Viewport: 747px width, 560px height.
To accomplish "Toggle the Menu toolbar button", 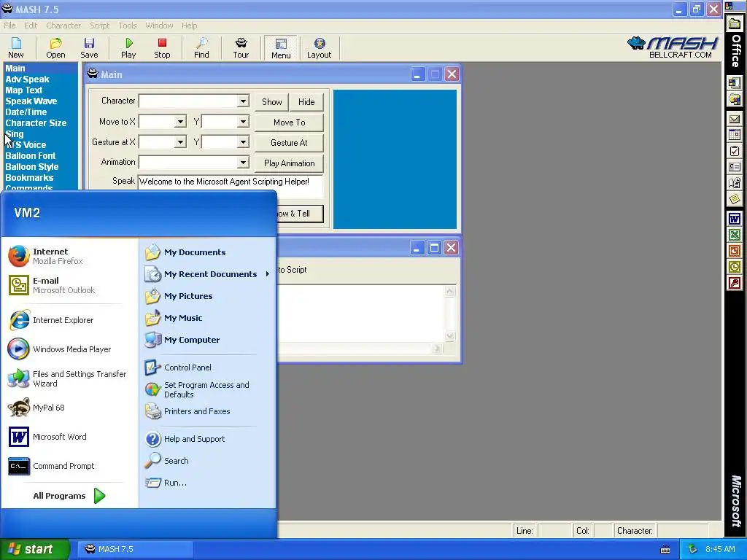I will (x=281, y=48).
